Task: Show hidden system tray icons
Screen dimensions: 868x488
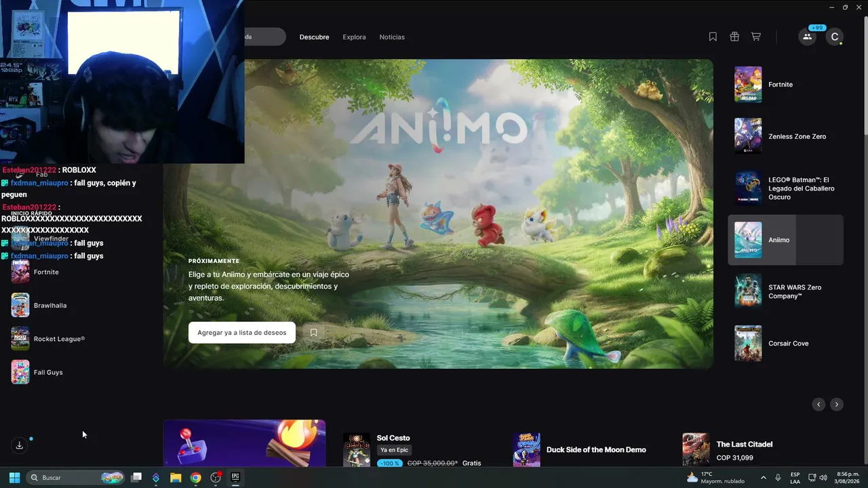Action: point(764,477)
